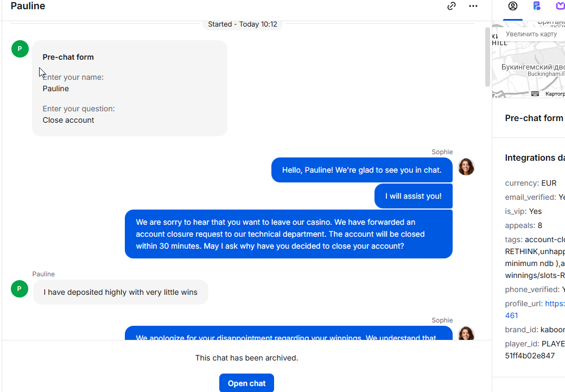
Task: Open the purple icon tab at far right
Action: (x=560, y=6)
